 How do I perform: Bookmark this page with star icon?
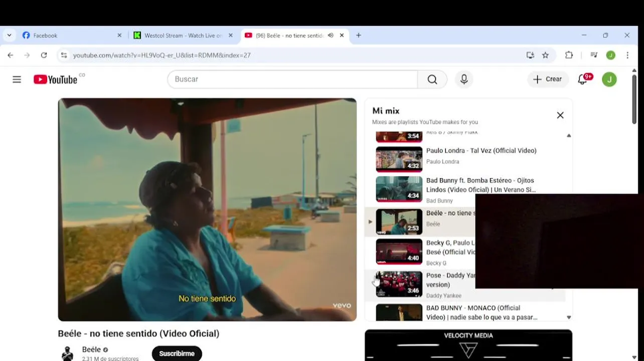(x=546, y=55)
